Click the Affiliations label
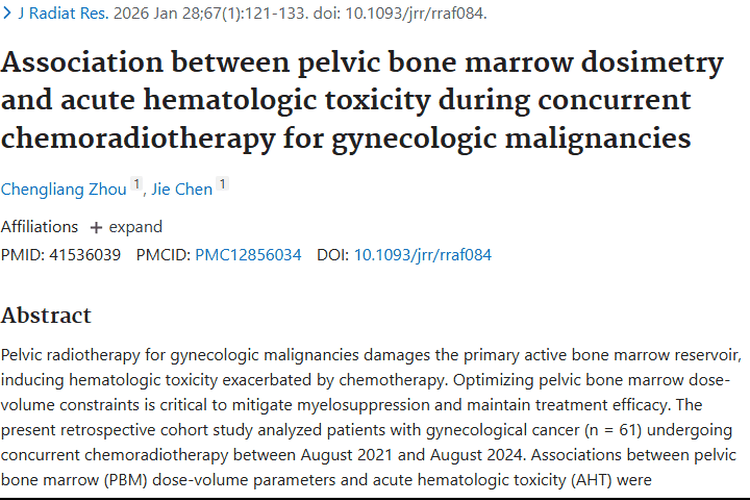750x500 pixels. click(x=39, y=227)
